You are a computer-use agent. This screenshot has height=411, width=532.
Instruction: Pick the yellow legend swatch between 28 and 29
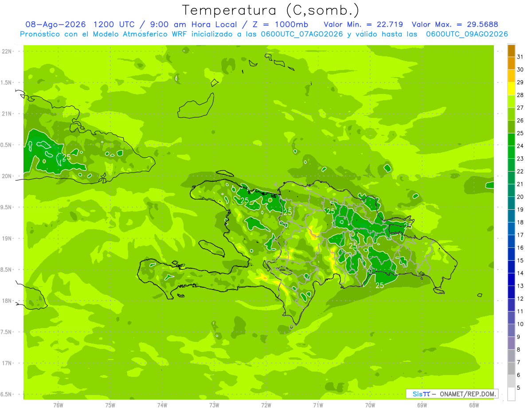(x=511, y=89)
